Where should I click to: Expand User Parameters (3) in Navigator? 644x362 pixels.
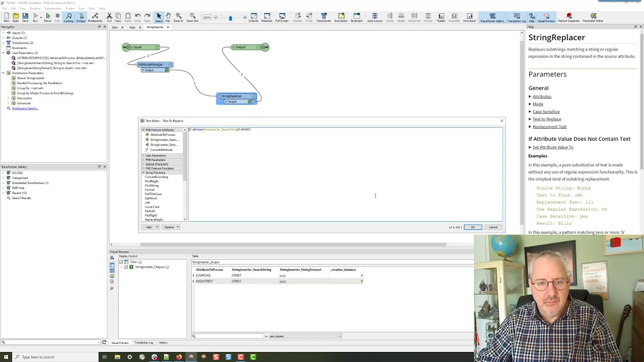4,53
